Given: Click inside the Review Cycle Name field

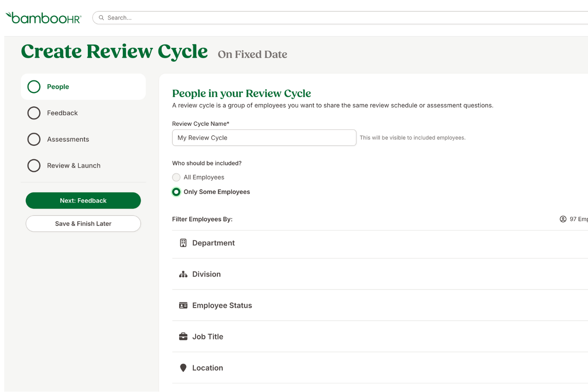Looking at the screenshot, I should pyautogui.click(x=264, y=137).
